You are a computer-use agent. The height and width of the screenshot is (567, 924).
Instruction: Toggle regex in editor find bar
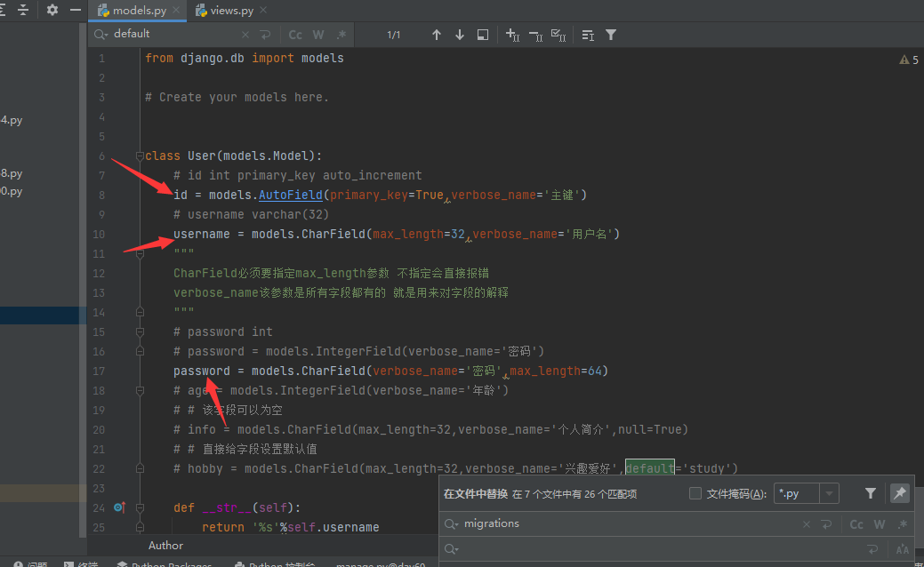pyautogui.click(x=341, y=35)
